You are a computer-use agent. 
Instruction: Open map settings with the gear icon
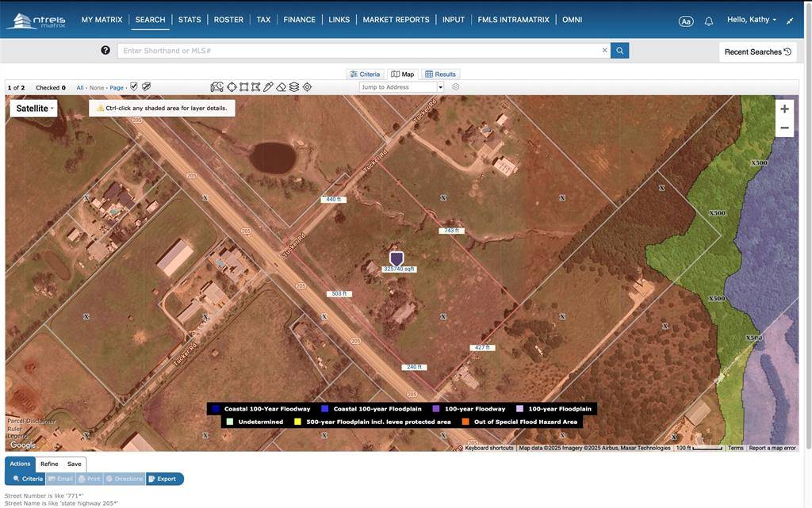click(x=454, y=86)
